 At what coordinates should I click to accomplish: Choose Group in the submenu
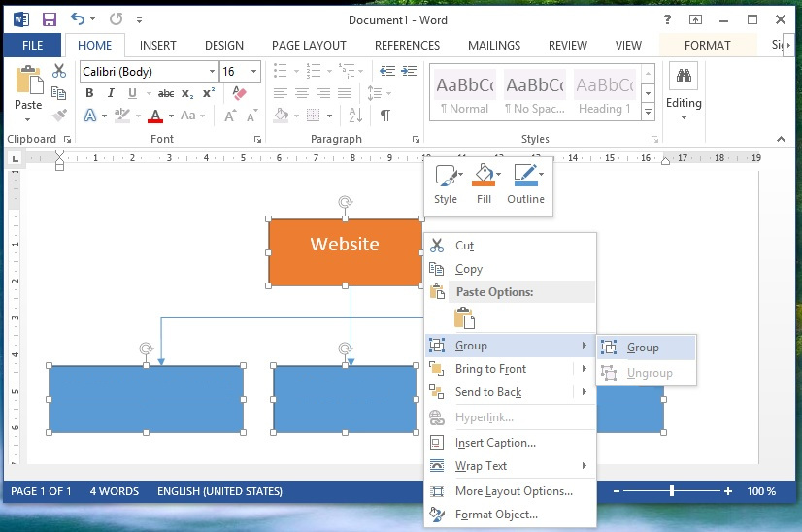[647, 348]
